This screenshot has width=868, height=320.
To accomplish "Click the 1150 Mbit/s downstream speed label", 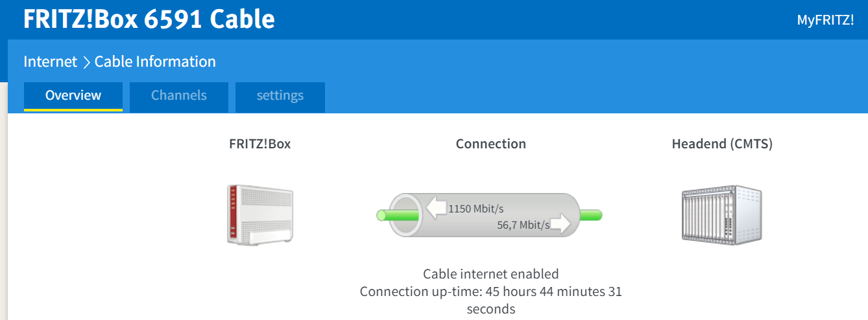I will 476,209.
